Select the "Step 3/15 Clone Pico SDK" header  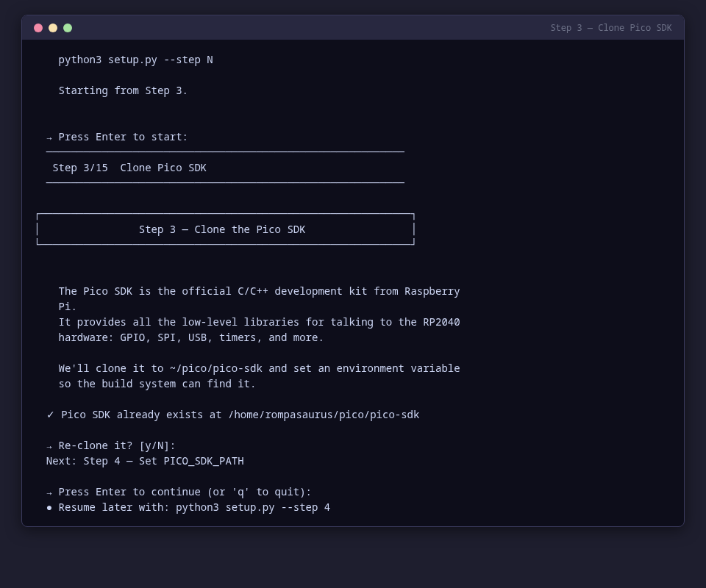coord(129,168)
